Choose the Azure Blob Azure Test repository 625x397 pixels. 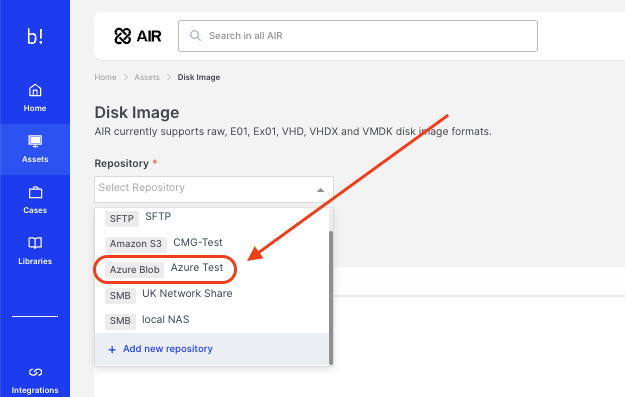pyautogui.click(x=212, y=269)
